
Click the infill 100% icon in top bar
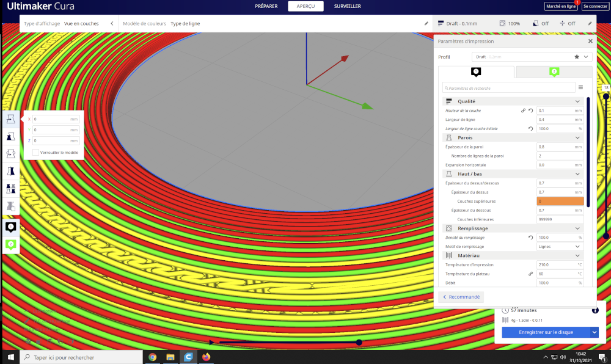(503, 23)
